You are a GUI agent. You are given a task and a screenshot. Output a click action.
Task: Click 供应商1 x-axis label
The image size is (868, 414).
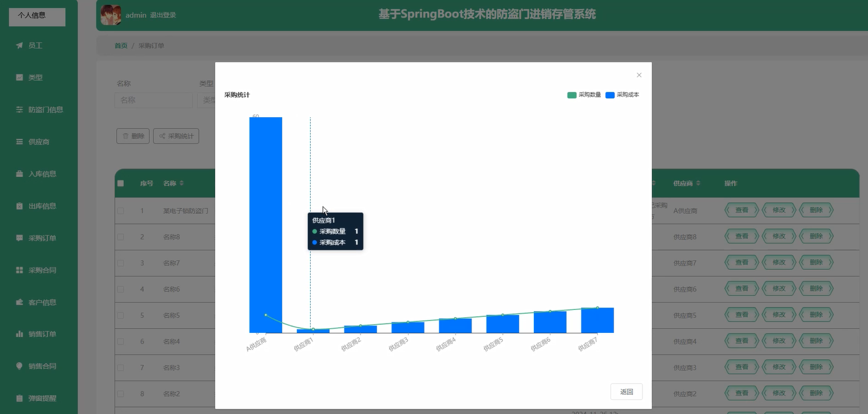coord(304,344)
